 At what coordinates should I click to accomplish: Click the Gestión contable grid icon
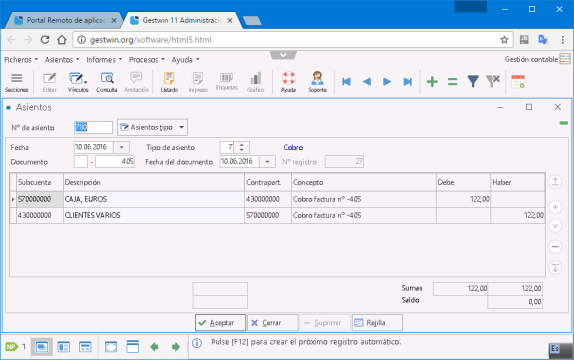(565, 59)
